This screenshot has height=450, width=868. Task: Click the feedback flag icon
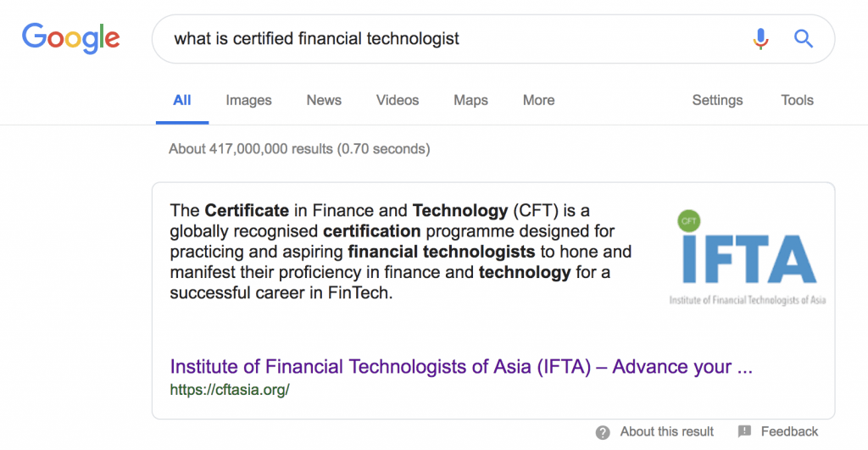[744, 431]
